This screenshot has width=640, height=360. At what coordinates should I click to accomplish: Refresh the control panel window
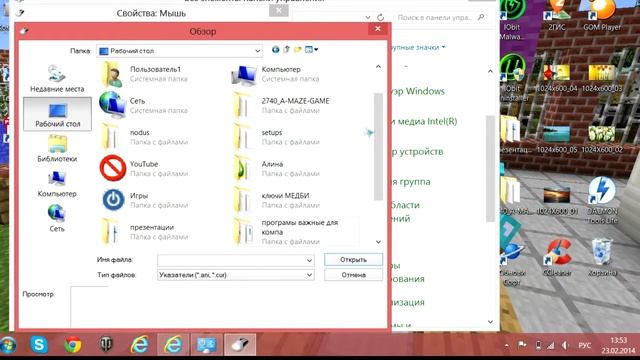click(380, 18)
